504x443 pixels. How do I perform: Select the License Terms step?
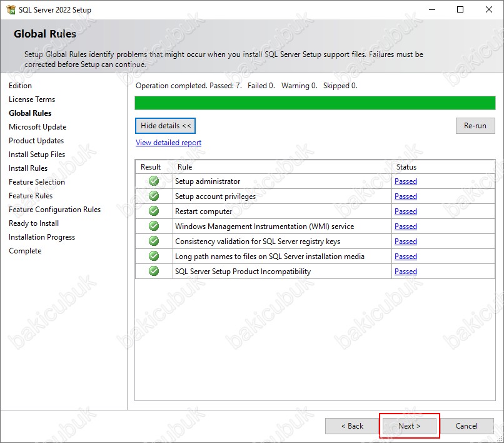[x=32, y=99]
